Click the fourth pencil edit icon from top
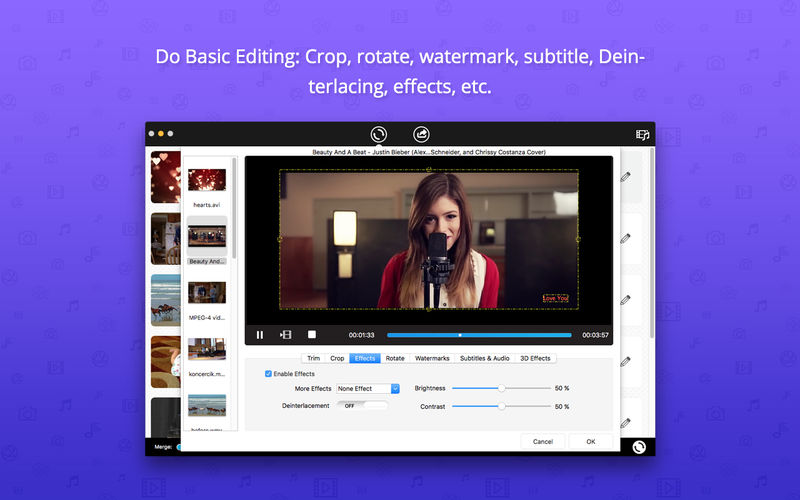This screenshot has width=800, height=500. 626,362
